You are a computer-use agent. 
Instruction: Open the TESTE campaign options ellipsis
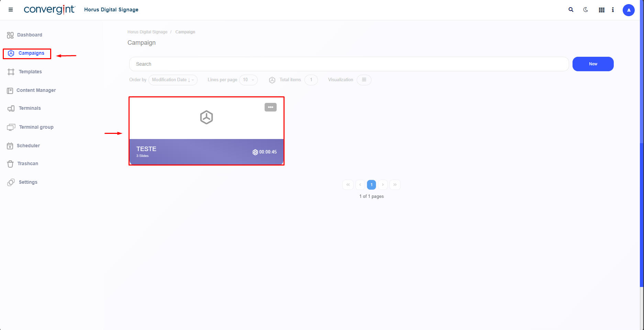tap(270, 107)
